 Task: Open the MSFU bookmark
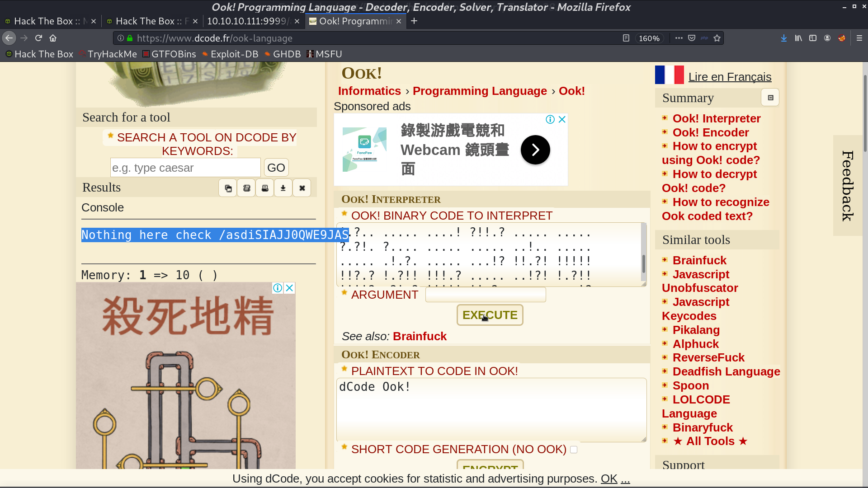[x=324, y=54]
